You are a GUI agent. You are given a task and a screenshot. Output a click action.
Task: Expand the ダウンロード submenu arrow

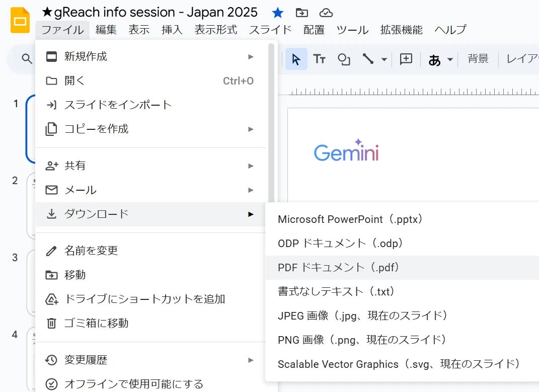click(x=251, y=214)
